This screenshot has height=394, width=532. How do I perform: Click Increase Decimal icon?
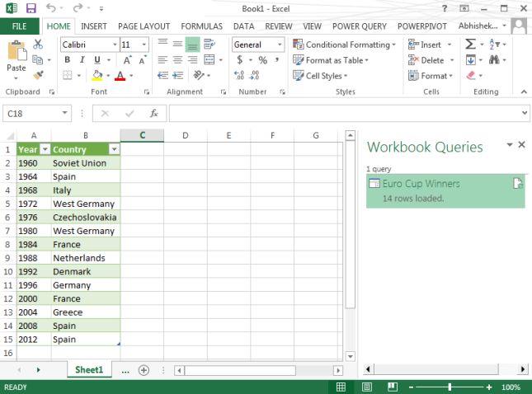point(239,75)
